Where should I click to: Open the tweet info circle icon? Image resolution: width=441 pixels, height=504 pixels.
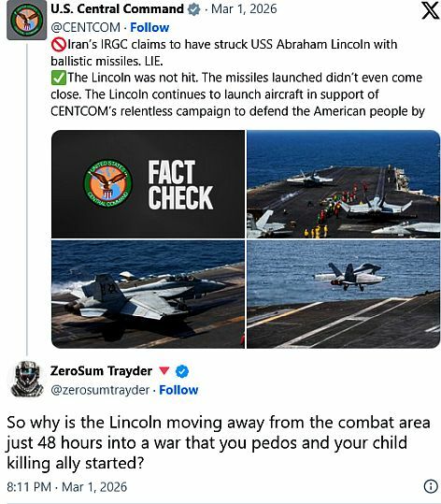point(431,486)
